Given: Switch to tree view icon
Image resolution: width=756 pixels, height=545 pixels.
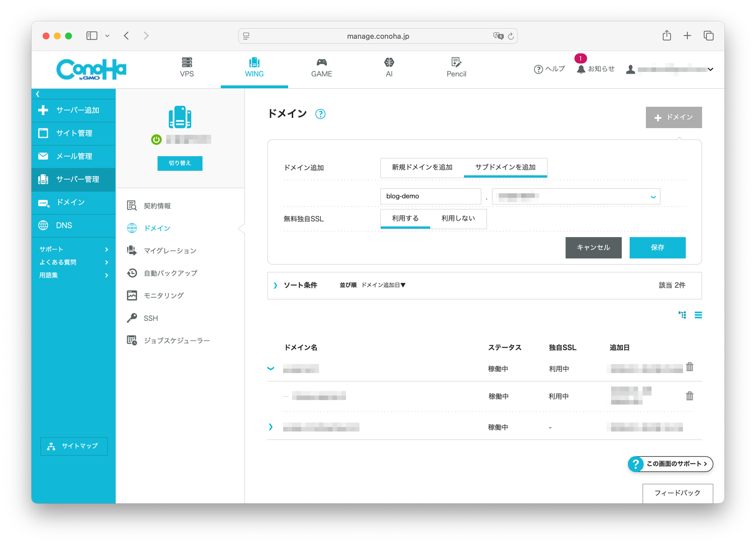Looking at the screenshot, I should (x=682, y=315).
